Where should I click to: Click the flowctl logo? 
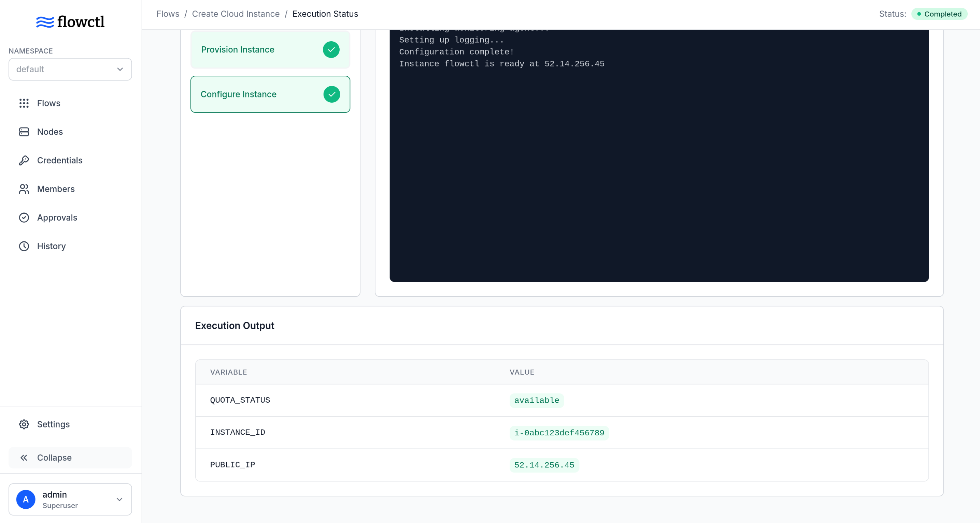(x=70, y=22)
